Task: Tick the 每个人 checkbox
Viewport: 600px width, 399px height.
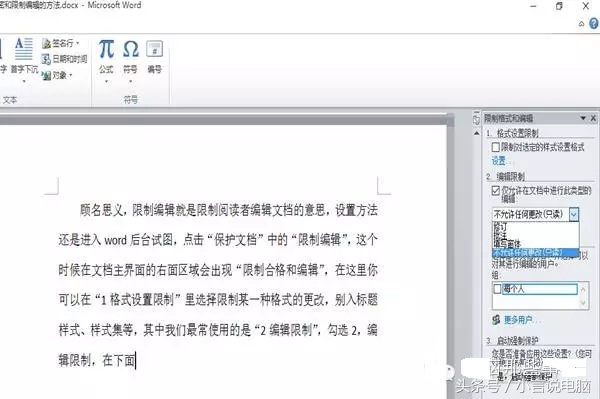Action: 497,289
